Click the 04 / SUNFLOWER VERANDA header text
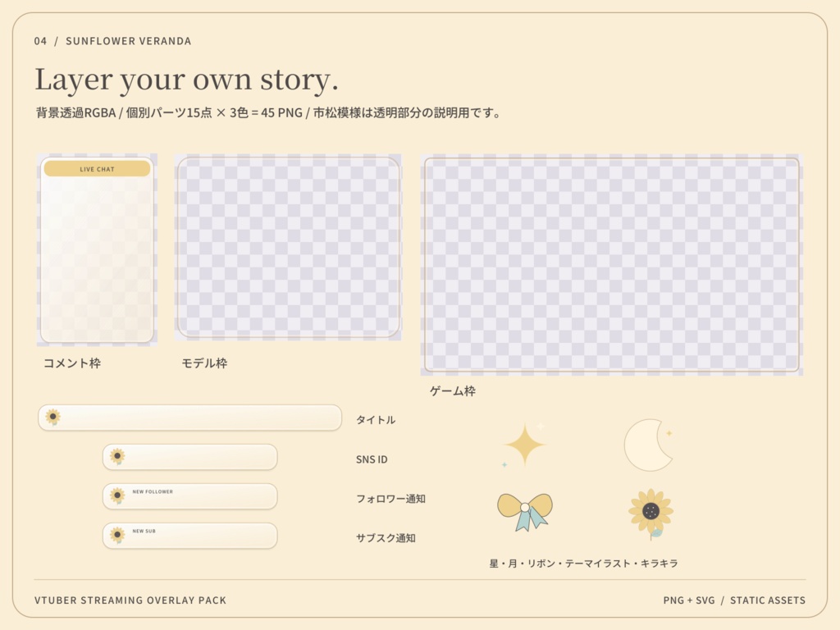The width and height of the screenshot is (840, 630). [112, 41]
